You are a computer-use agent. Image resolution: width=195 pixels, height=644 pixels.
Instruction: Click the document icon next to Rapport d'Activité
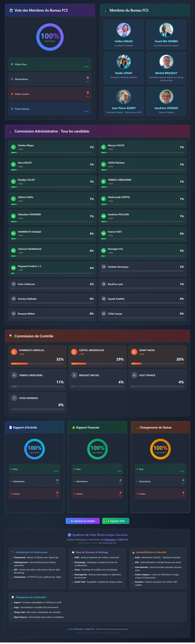point(10,427)
